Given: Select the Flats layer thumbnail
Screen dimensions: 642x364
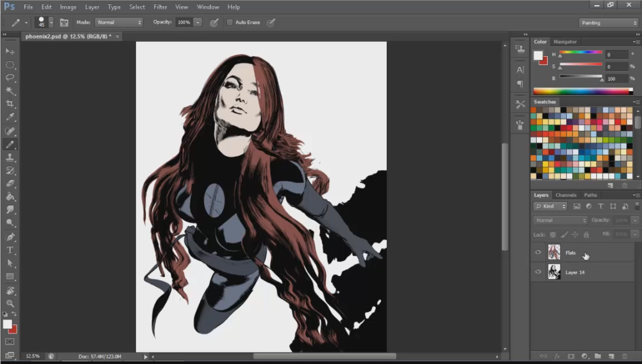Looking at the screenshot, I should (554, 252).
